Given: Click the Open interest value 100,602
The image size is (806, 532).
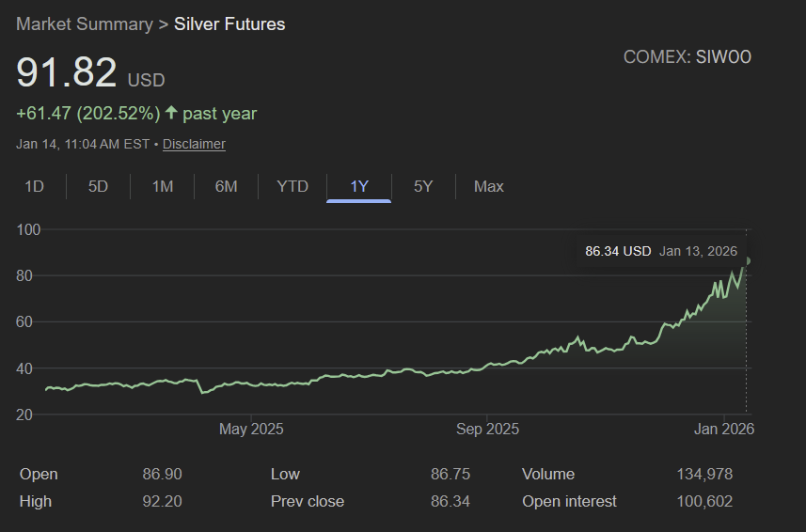Looking at the screenshot, I should click(704, 501).
